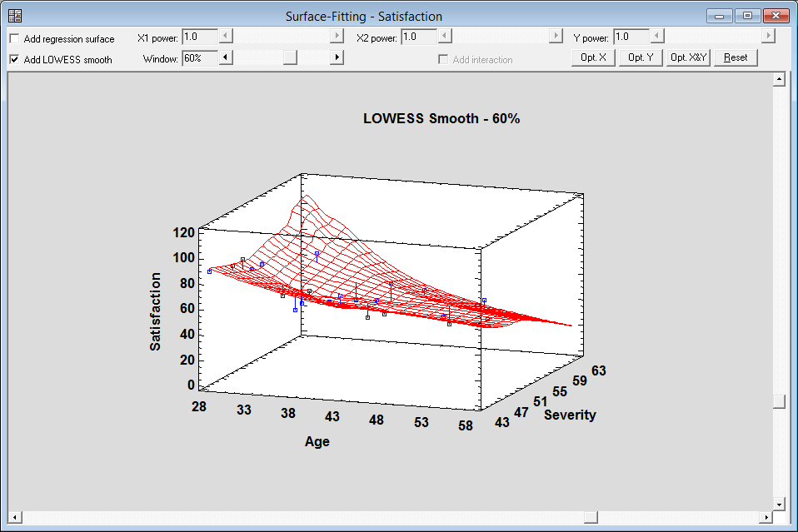798x532 pixels.
Task: Click the Y power right arrow
Action: (768, 37)
